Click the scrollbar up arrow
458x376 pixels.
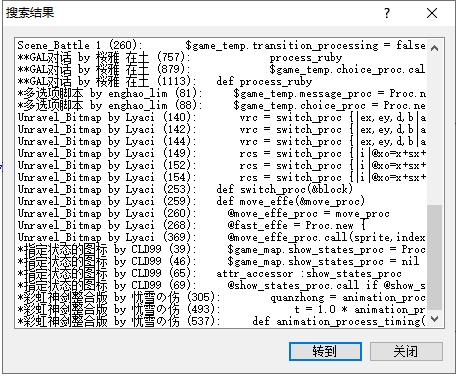tap(434, 48)
